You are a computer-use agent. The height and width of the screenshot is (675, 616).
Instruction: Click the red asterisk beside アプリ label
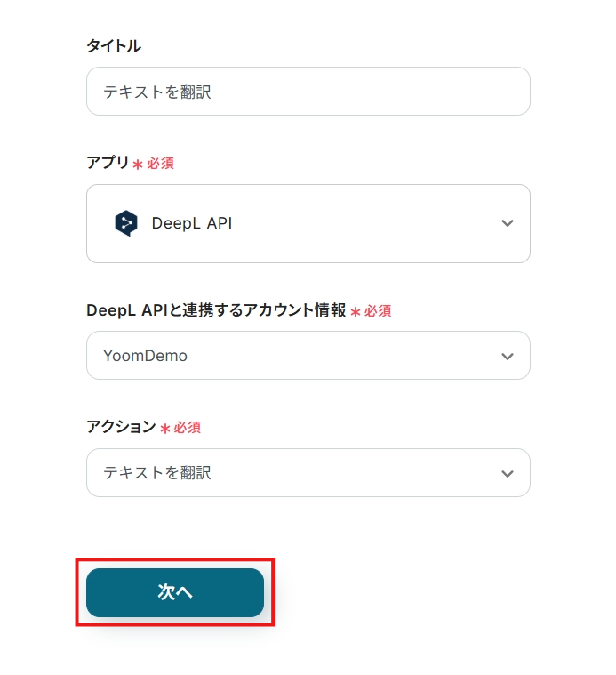(138, 165)
